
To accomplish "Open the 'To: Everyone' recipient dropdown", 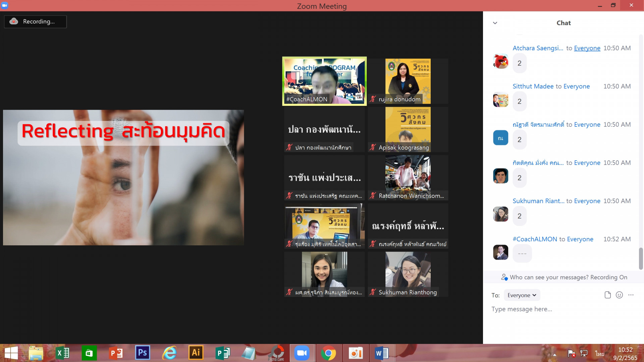I will click(522, 295).
